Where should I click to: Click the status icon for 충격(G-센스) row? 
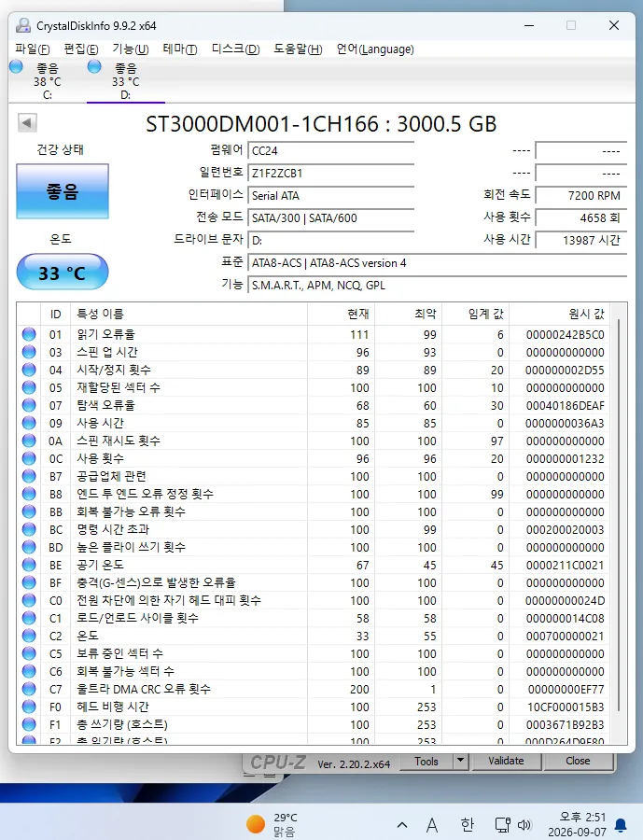tap(29, 582)
